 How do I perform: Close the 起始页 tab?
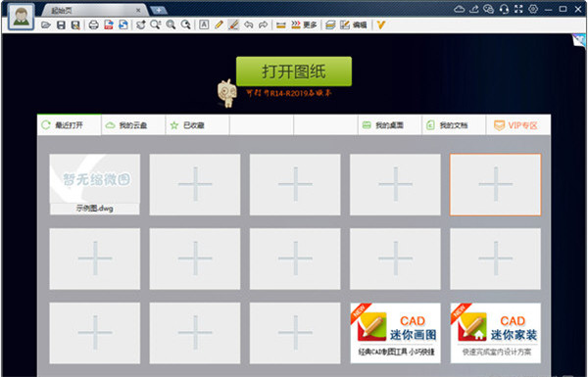[x=138, y=10]
